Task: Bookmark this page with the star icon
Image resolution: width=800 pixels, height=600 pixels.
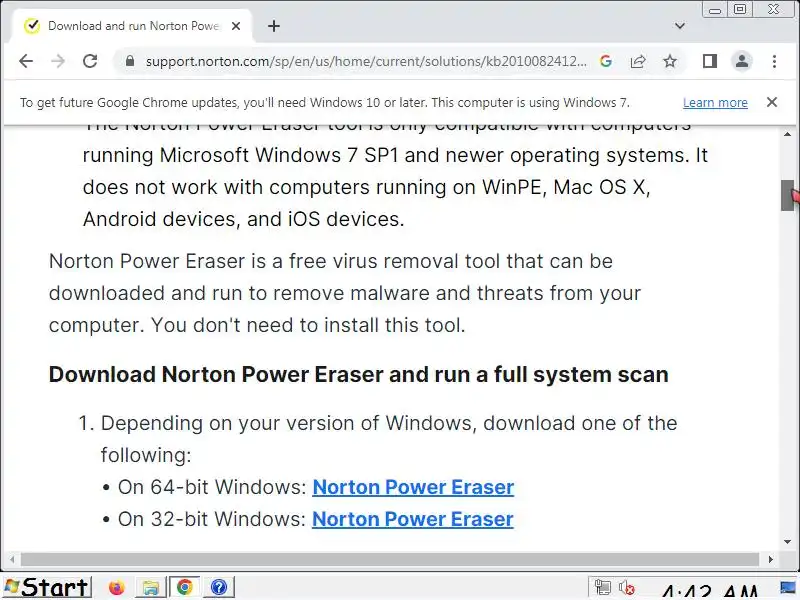Action: [670, 61]
